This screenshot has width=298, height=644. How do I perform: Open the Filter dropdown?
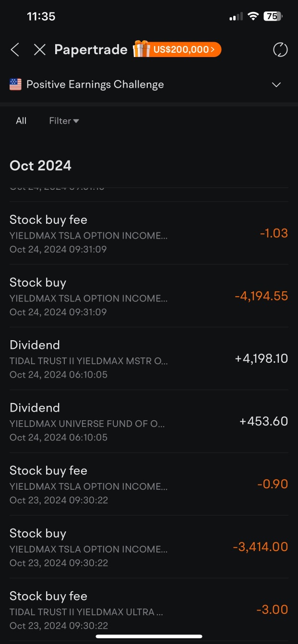coord(63,121)
